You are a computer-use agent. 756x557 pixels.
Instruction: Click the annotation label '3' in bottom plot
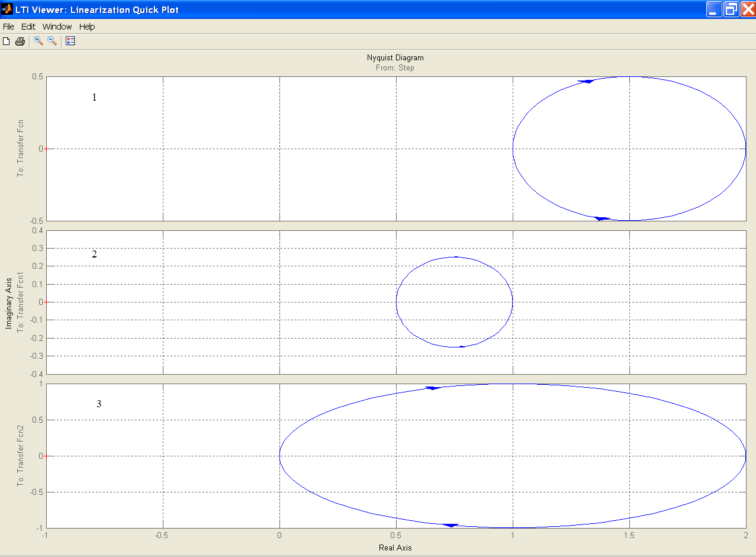pos(99,404)
